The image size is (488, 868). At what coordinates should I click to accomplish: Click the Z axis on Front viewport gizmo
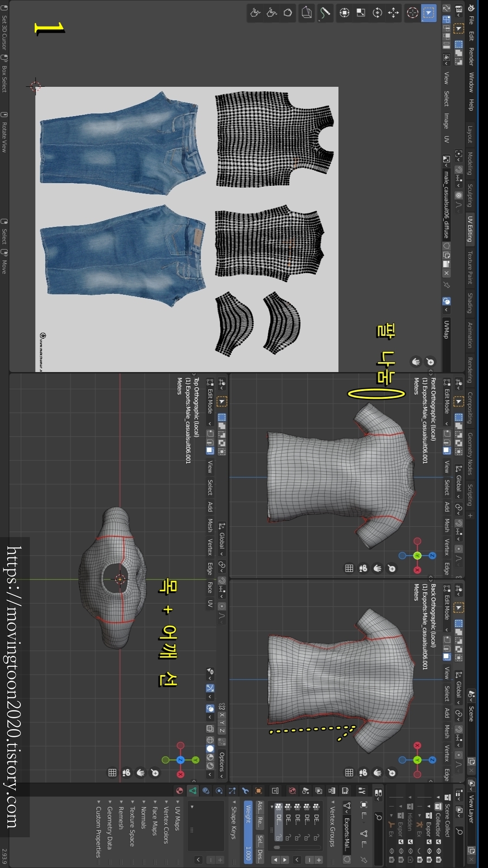tap(432, 556)
